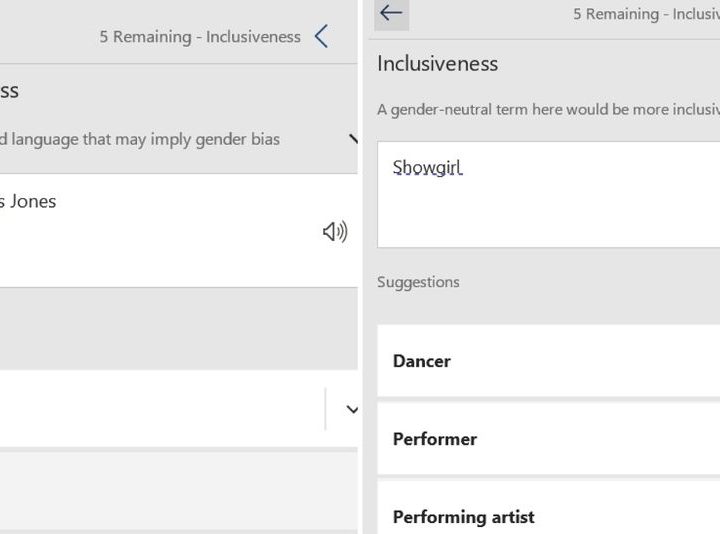Play the read-aloud speaker icon
The image size is (720, 534).
pos(335,231)
